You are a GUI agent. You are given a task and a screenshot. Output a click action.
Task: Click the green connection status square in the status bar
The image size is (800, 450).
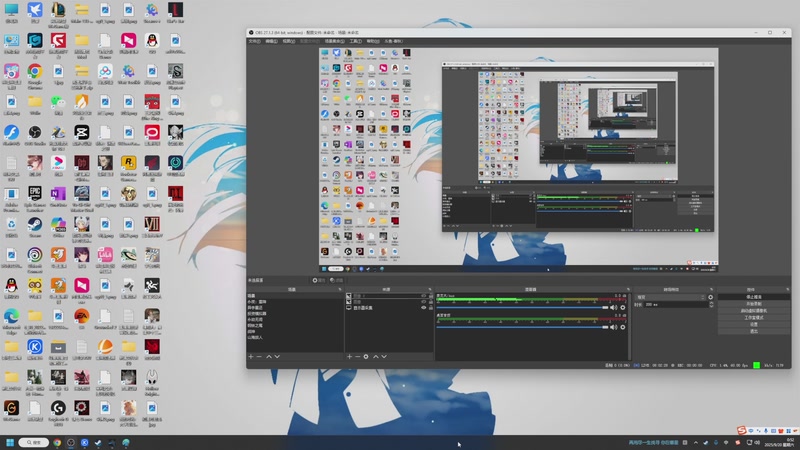[757, 365]
